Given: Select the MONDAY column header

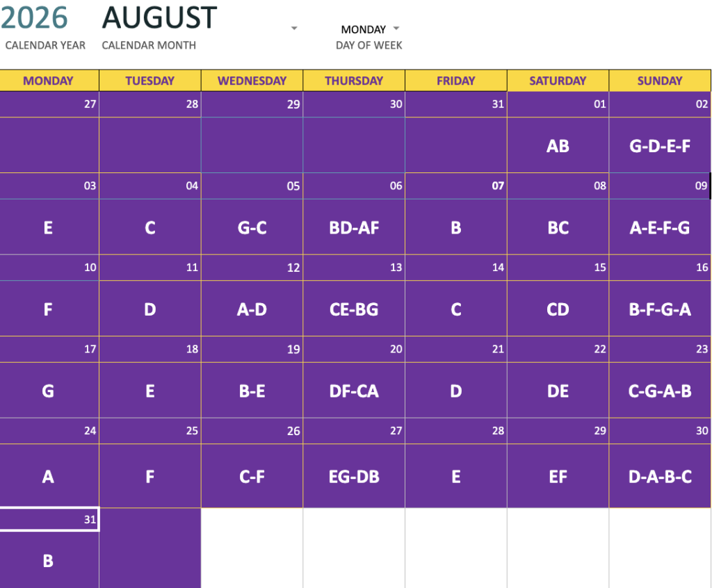Looking at the screenshot, I should (x=49, y=81).
